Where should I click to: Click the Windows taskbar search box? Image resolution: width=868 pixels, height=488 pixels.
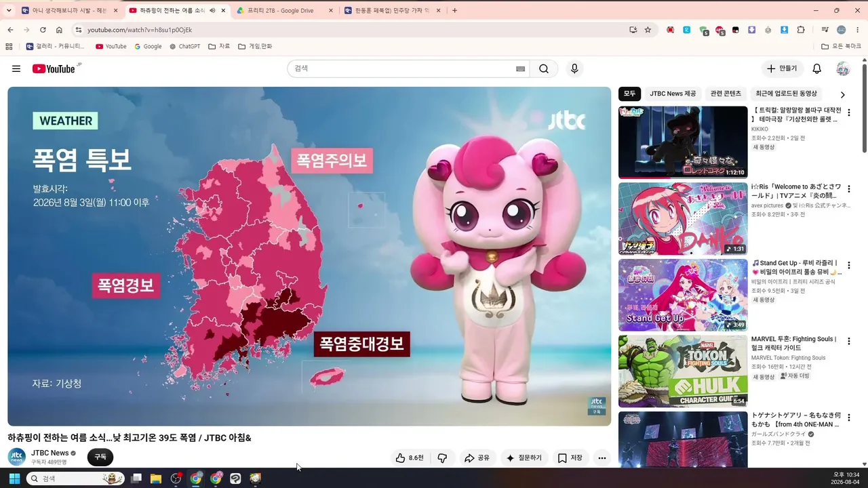pos(76,479)
